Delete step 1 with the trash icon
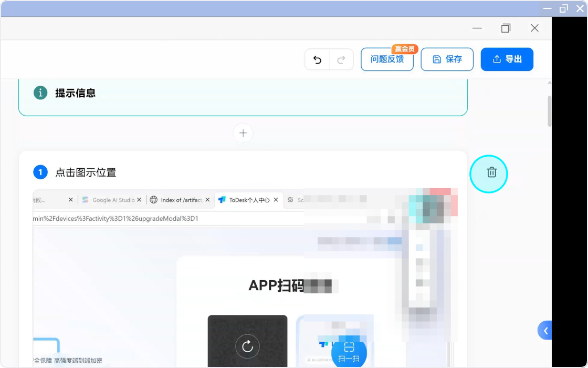 491,172
